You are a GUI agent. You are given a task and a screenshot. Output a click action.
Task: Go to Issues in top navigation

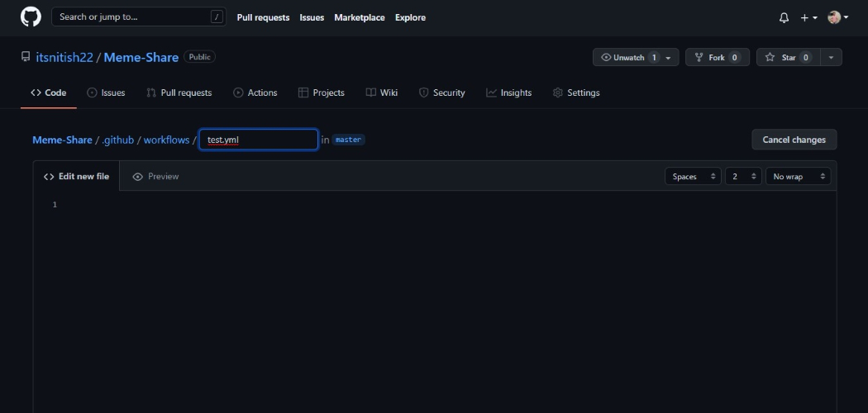click(312, 17)
